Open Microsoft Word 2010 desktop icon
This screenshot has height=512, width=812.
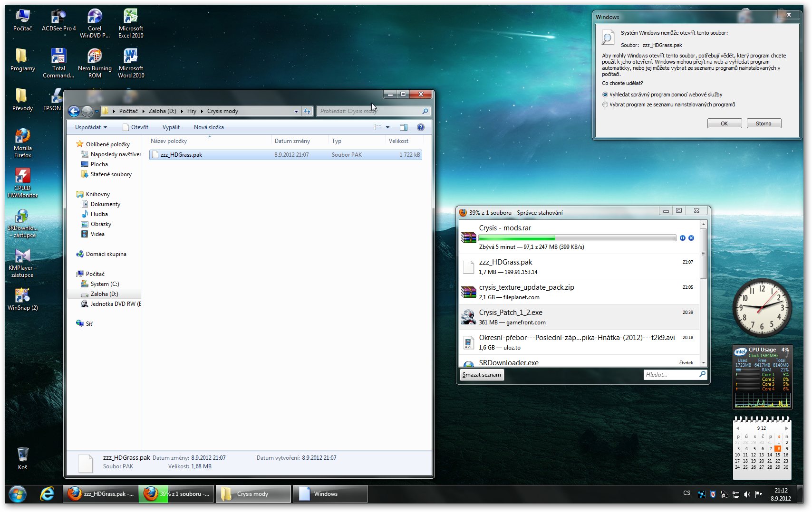[x=131, y=63]
